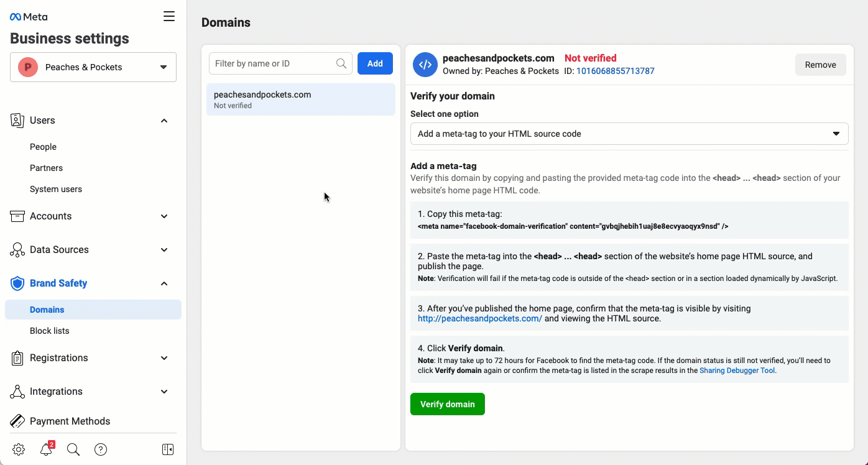Go to People under Users
Image resolution: width=868 pixels, height=465 pixels.
click(43, 147)
